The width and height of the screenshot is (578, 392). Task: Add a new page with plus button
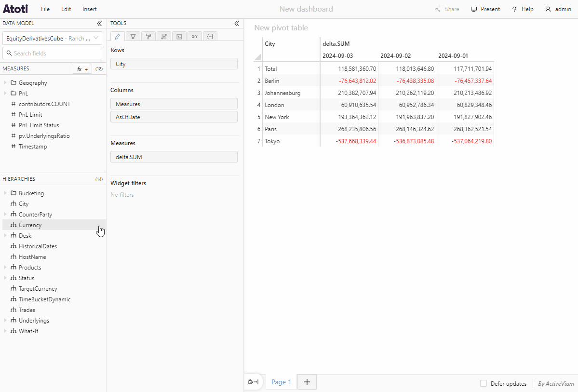[307, 382]
